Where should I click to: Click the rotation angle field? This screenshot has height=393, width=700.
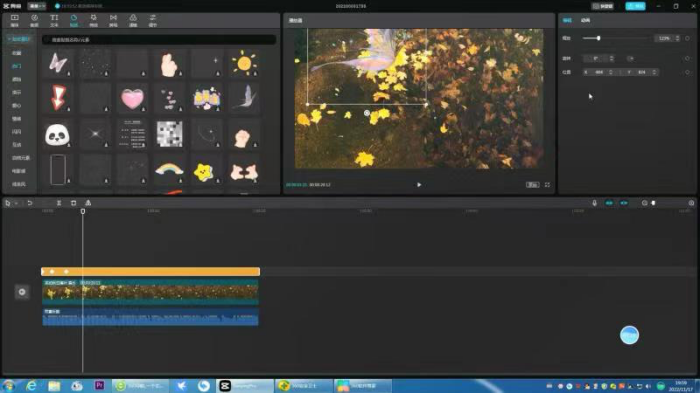tap(599, 59)
